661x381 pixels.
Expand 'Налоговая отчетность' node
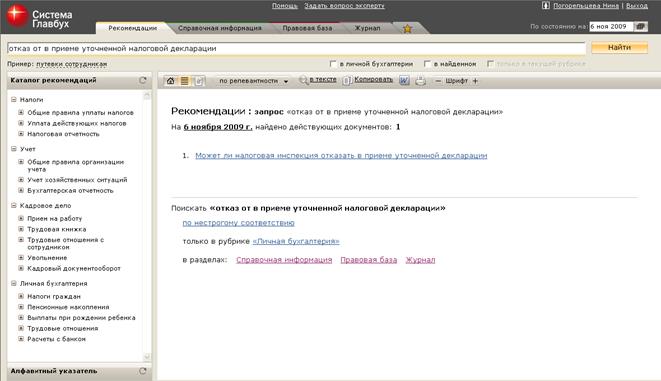click(21, 134)
